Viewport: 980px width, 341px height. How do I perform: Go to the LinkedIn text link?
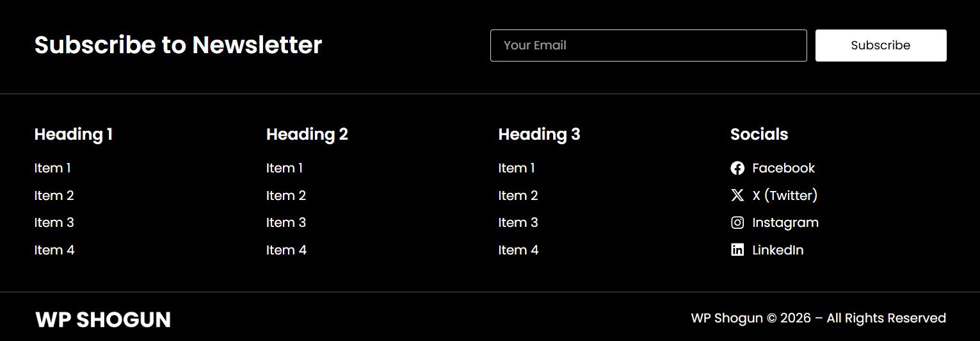click(778, 250)
